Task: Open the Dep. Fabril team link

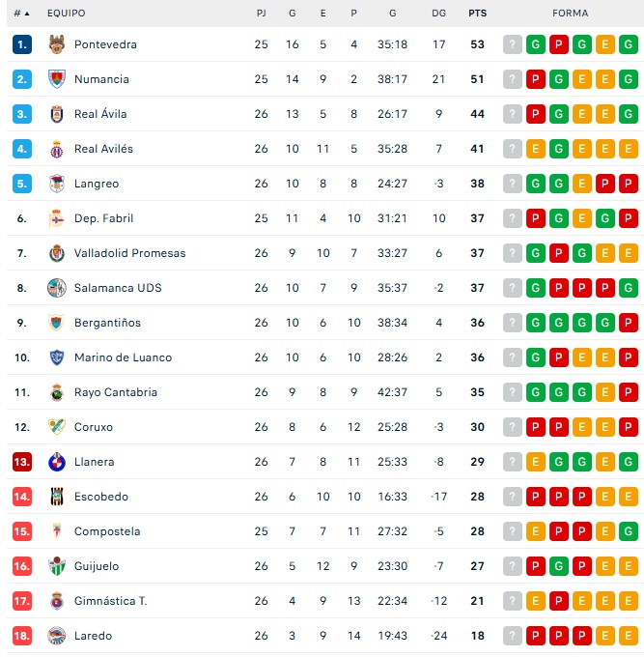Action: pyautogui.click(x=103, y=218)
